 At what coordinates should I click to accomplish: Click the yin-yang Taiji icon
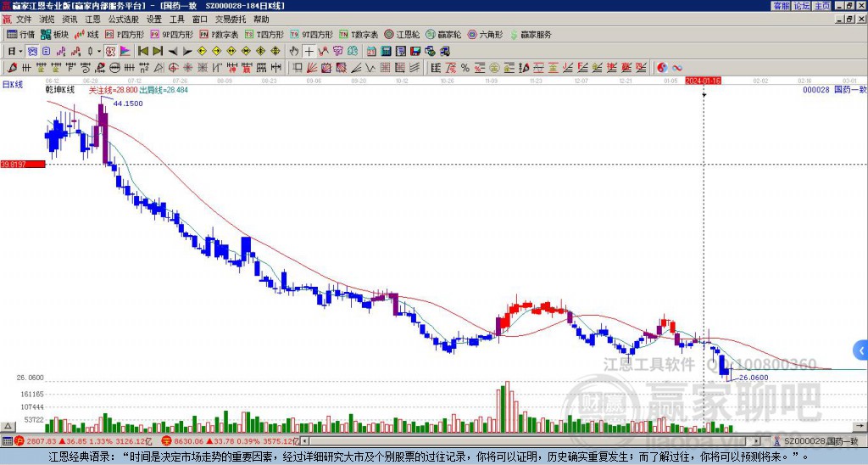[662, 68]
